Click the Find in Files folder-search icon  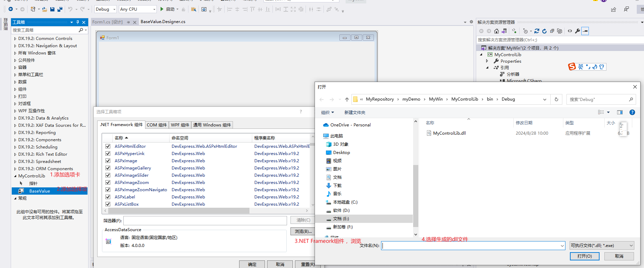pyautogui.click(x=194, y=9)
